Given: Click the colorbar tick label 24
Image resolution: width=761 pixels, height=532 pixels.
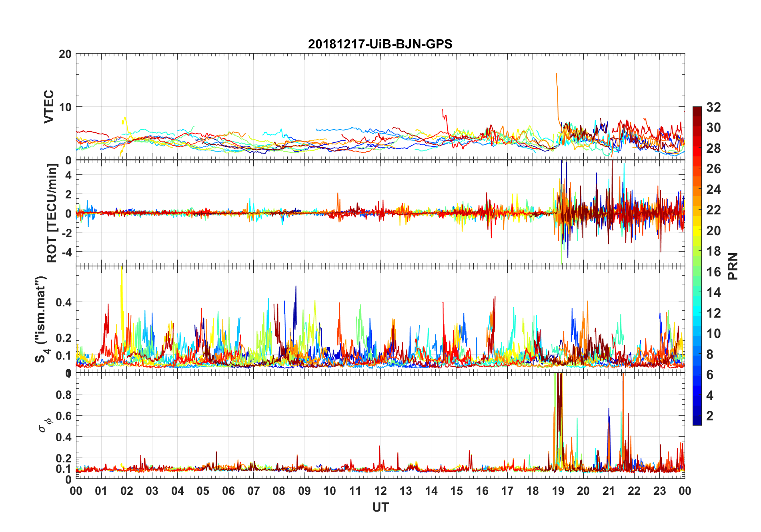Looking at the screenshot, I should click(x=714, y=190).
